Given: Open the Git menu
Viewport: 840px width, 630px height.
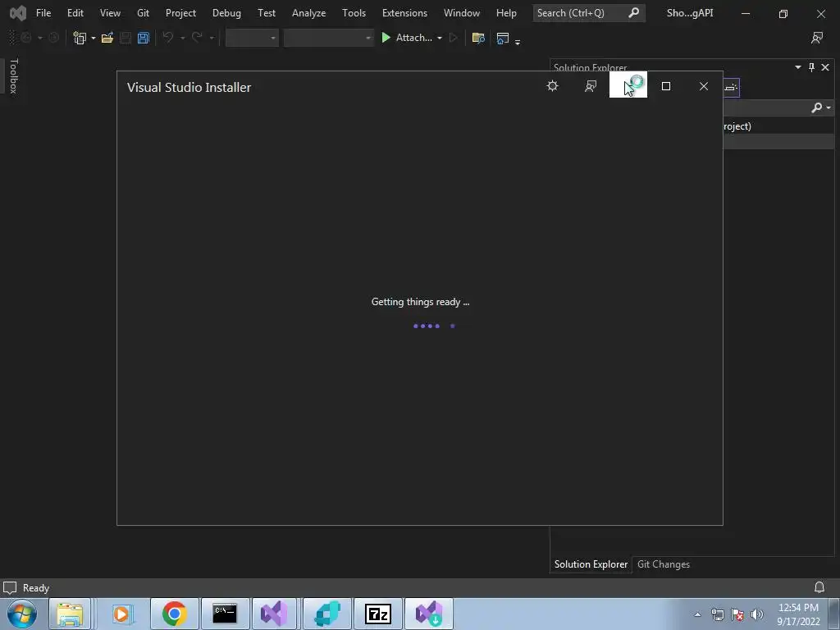Looking at the screenshot, I should (x=143, y=13).
